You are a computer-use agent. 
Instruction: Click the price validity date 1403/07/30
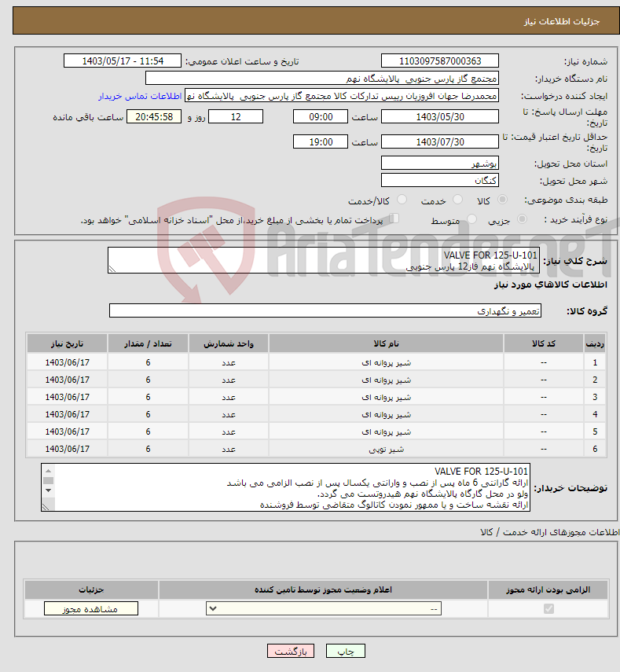pyautogui.click(x=439, y=141)
